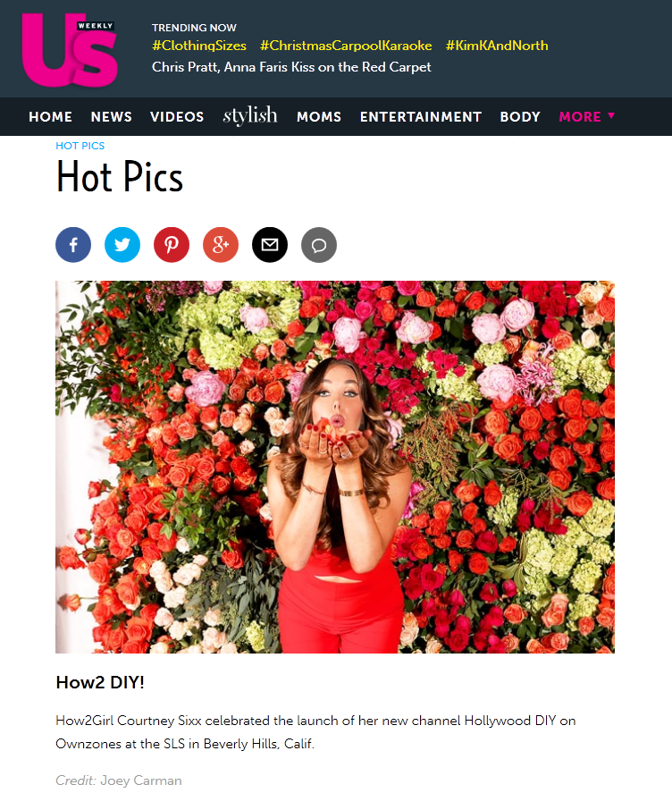Click the HOT PICS breadcrumb link
The image size is (672, 793).
(x=80, y=146)
